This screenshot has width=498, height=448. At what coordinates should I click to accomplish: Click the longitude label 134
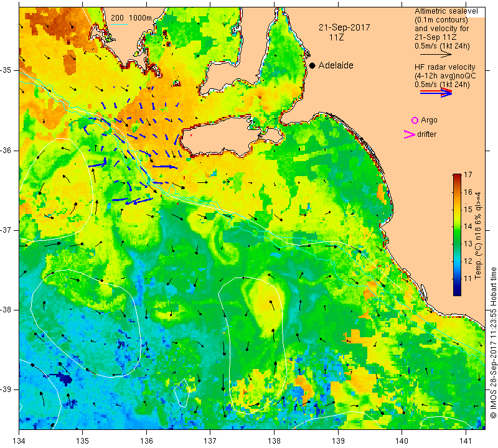coord(19,441)
